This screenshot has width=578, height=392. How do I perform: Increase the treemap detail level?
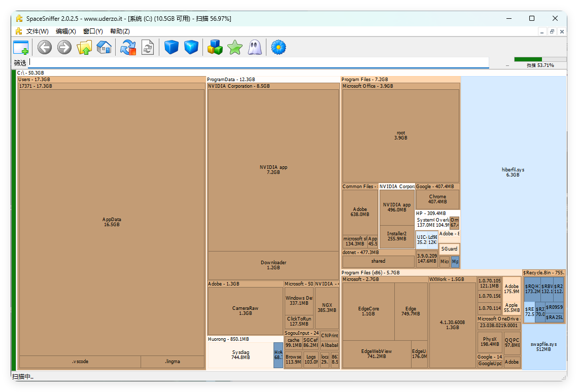191,47
